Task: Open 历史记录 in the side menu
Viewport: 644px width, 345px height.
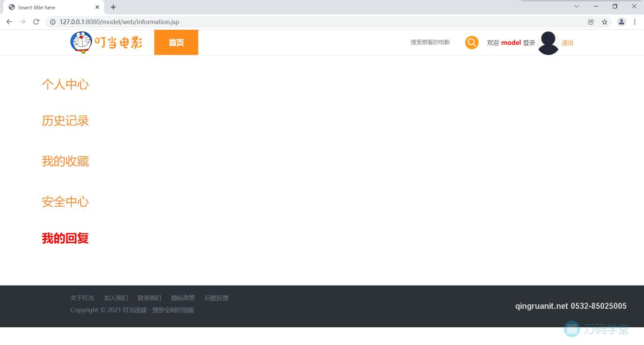Action: coord(65,121)
